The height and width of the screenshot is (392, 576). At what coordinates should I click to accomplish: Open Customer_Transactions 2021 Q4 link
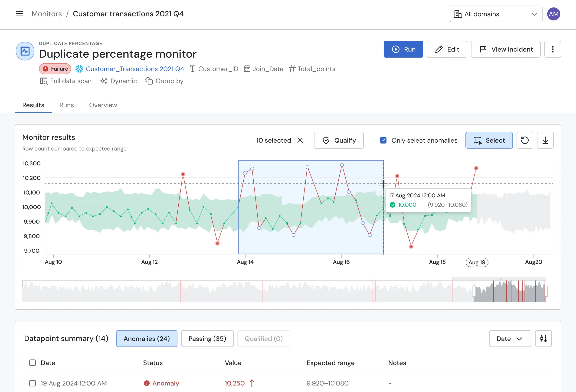(135, 69)
